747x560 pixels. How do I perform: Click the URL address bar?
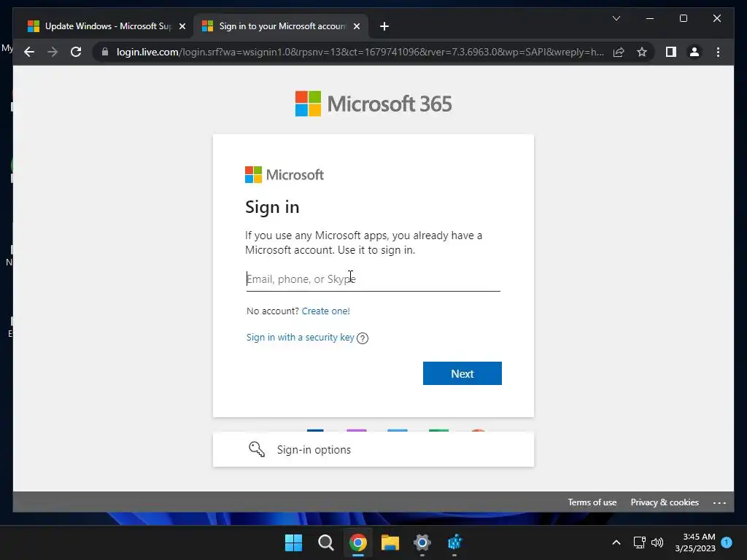(x=360, y=52)
